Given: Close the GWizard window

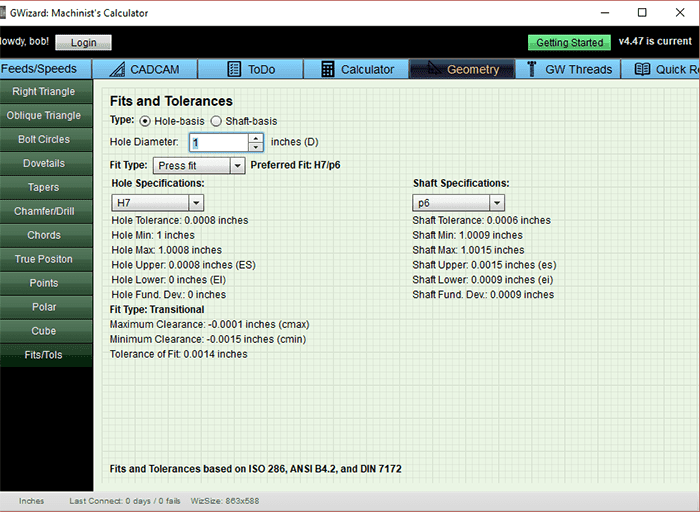Looking at the screenshot, I should point(679,12).
